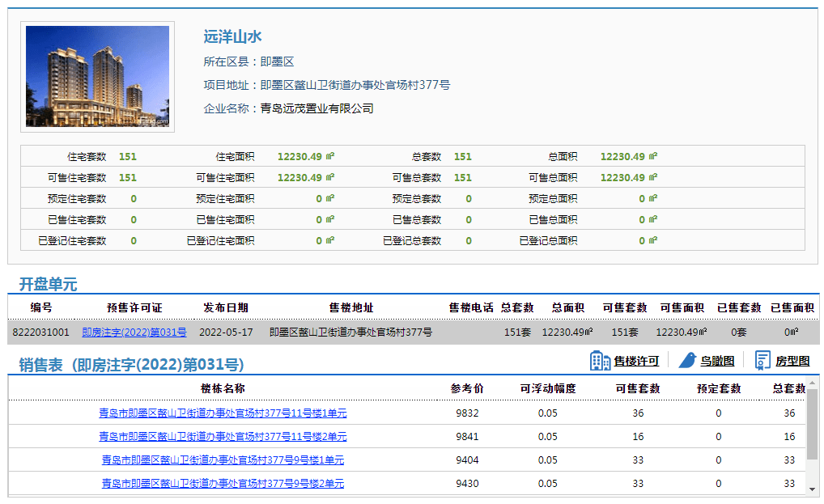Click the 项目地址 address line
Viewport: 824px width, 504px height.
[x=327, y=85]
